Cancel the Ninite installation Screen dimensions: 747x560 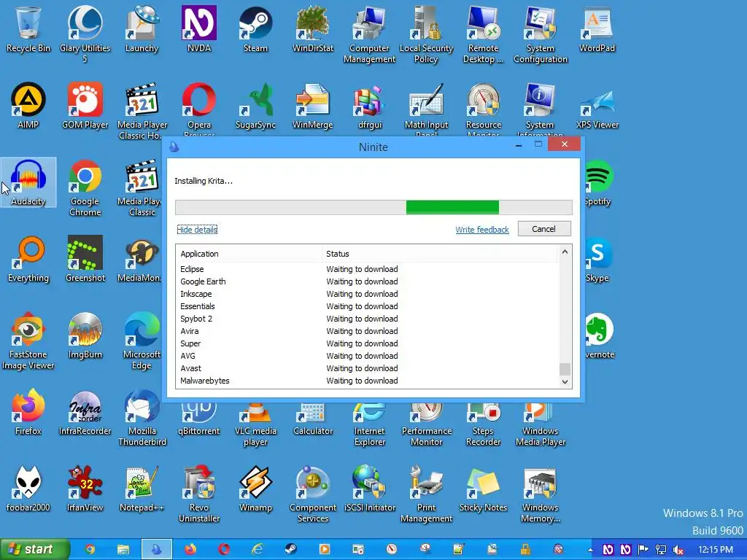pyautogui.click(x=543, y=229)
